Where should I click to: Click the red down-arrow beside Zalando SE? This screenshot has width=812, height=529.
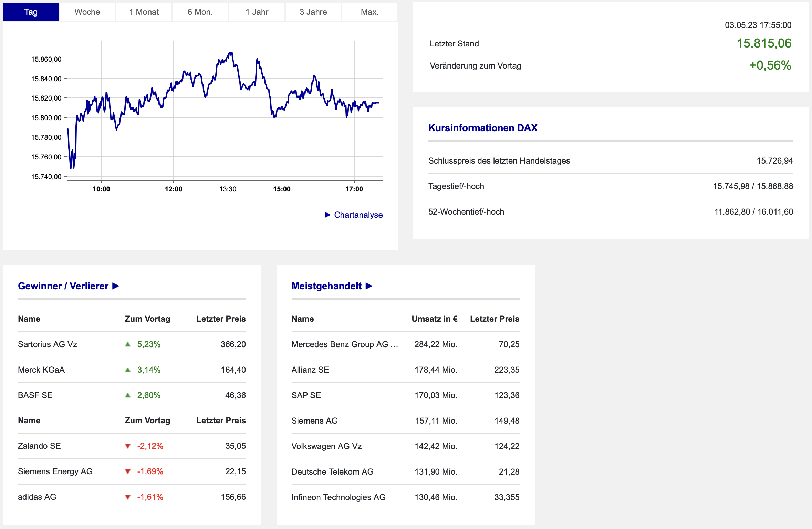tap(128, 446)
